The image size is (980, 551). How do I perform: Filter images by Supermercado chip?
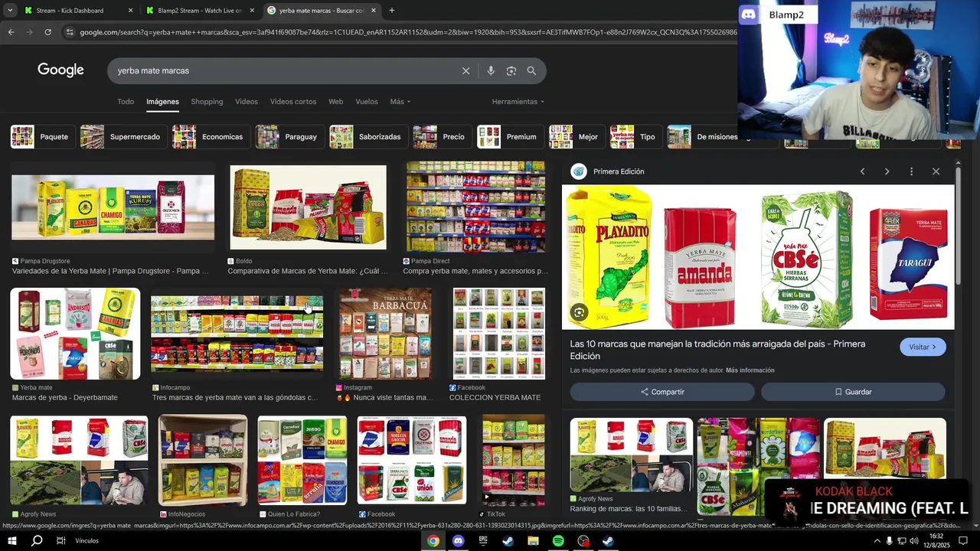tap(123, 137)
